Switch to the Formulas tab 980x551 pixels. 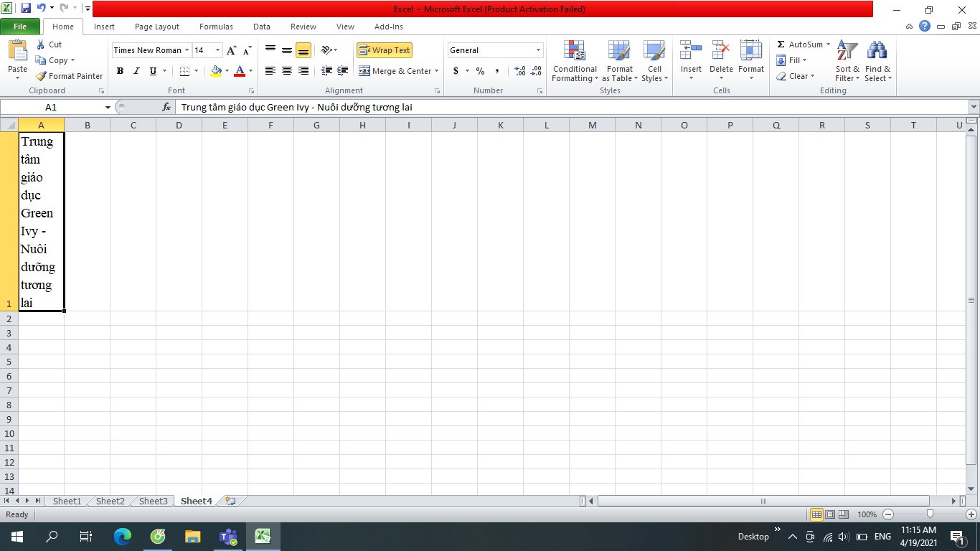click(216, 27)
